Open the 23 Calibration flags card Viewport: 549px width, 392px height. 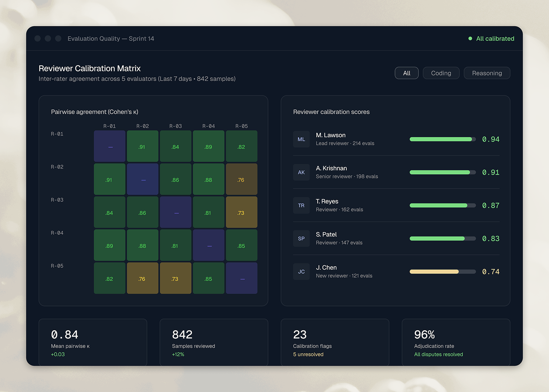pos(335,342)
